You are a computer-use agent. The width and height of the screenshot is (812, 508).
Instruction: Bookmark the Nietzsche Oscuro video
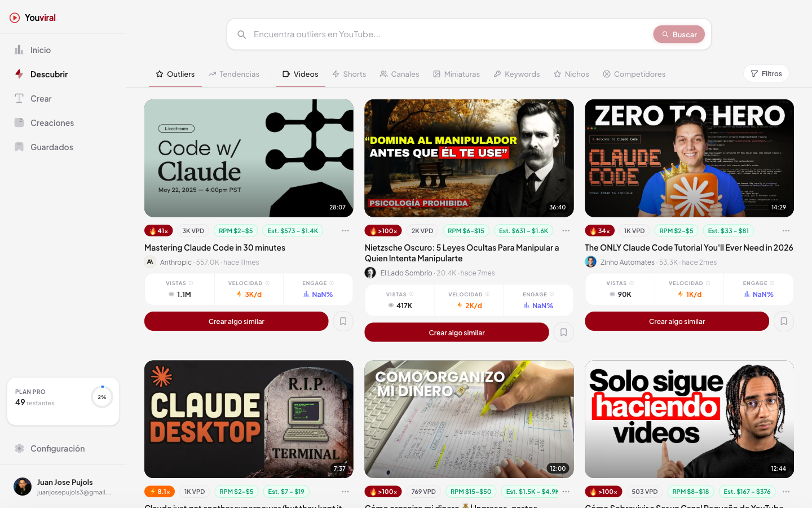563,332
